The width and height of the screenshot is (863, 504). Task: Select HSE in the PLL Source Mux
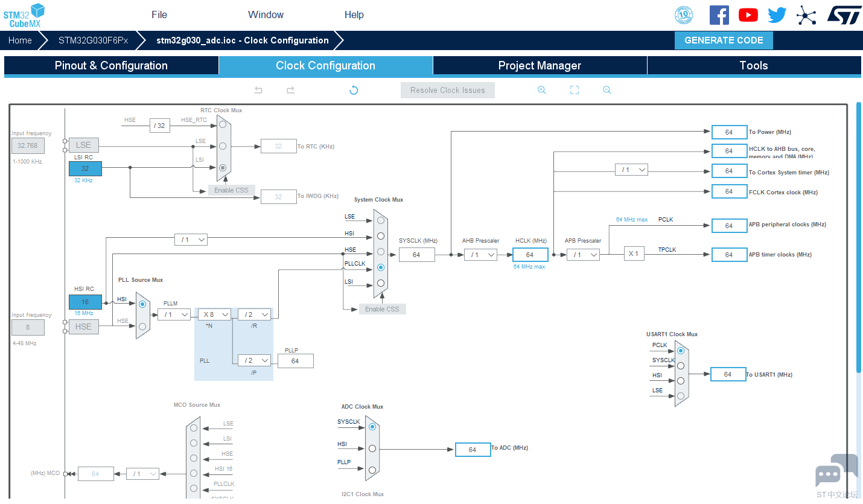(142, 327)
